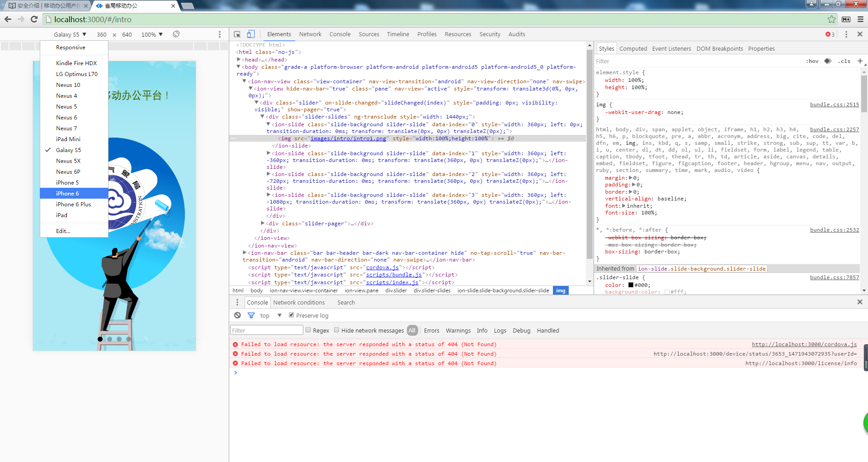Open device toolbar more options menu

[220, 34]
